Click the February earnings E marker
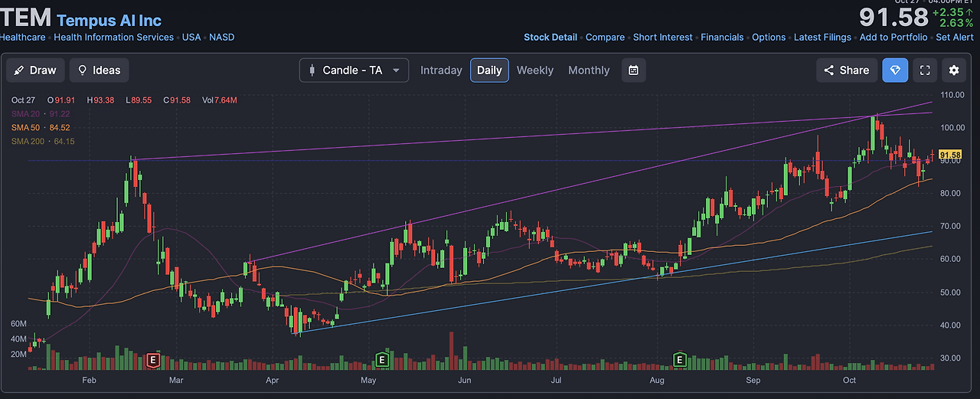Image resolution: width=980 pixels, height=399 pixels. pyautogui.click(x=153, y=359)
